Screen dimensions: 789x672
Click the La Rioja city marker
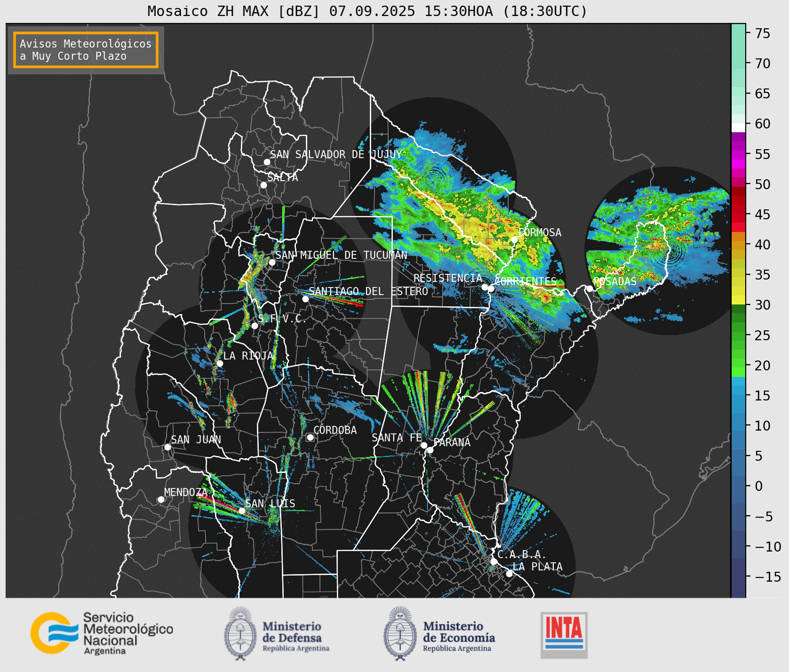pyautogui.click(x=220, y=363)
